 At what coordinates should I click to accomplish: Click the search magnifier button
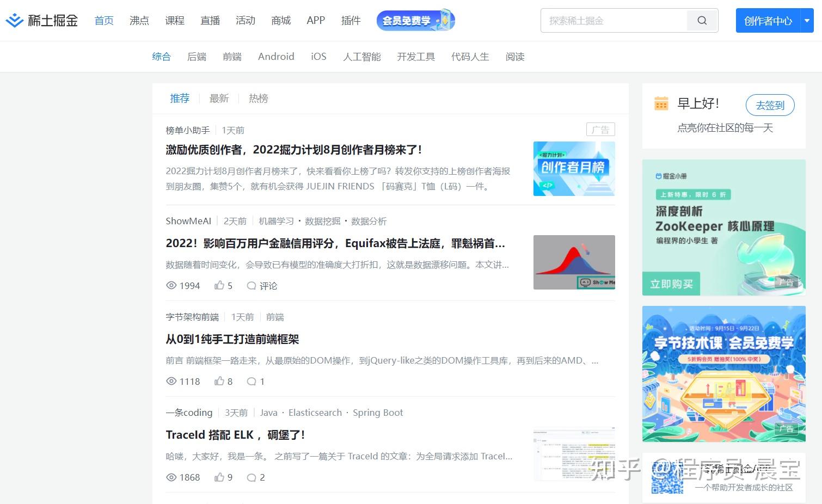point(702,21)
